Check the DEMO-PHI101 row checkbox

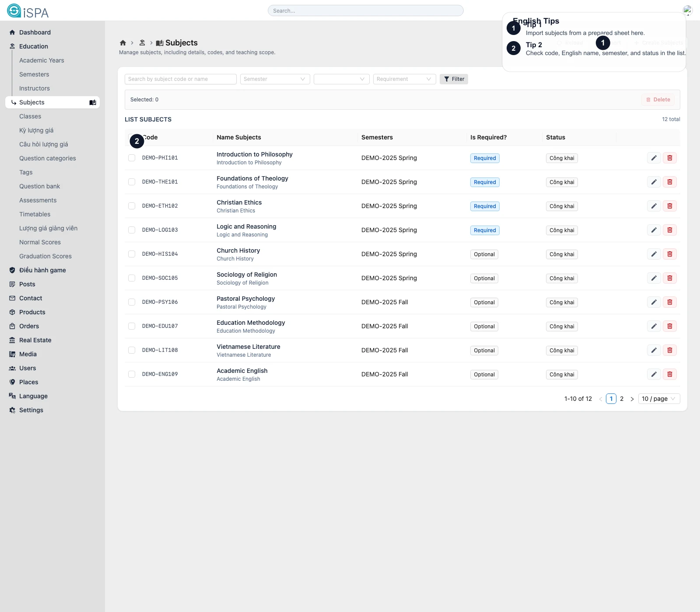132,158
